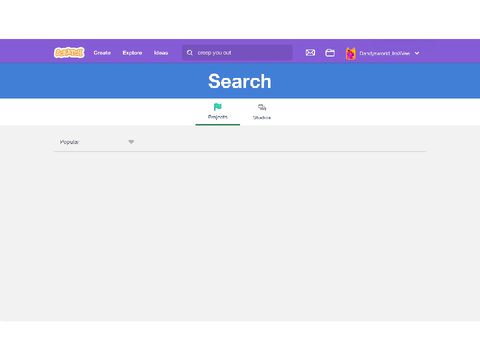Image resolution: width=480 pixels, height=360 pixels.
Task: Open the account username menu
Action: click(x=384, y=53)
